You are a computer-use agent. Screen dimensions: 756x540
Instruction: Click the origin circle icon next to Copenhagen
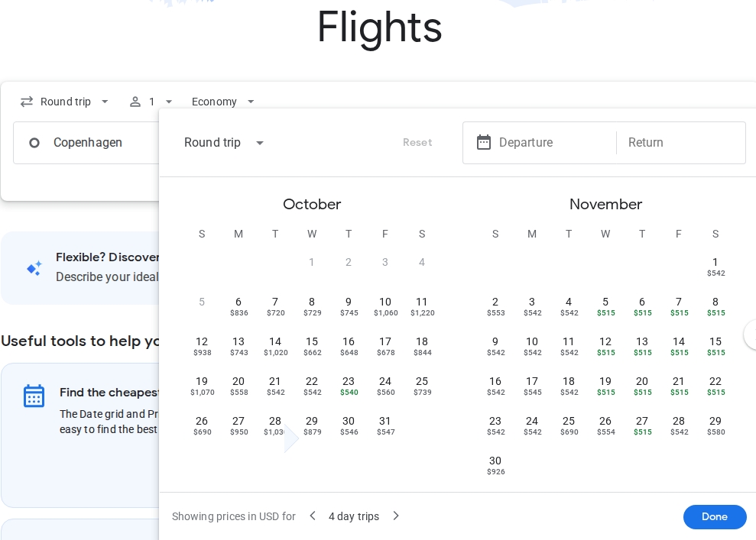(x=34, y=143)
